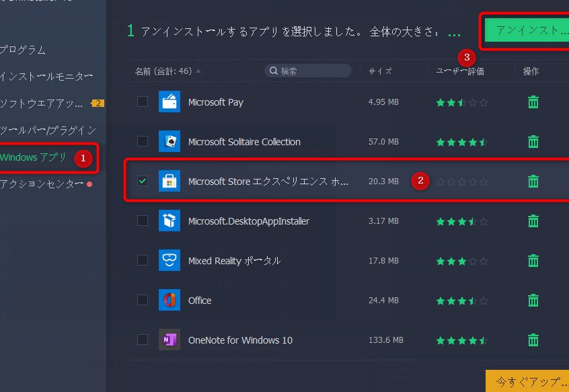The image size is (569, 392).
Task: Click the 操作 column header
Action: (531, 71)
